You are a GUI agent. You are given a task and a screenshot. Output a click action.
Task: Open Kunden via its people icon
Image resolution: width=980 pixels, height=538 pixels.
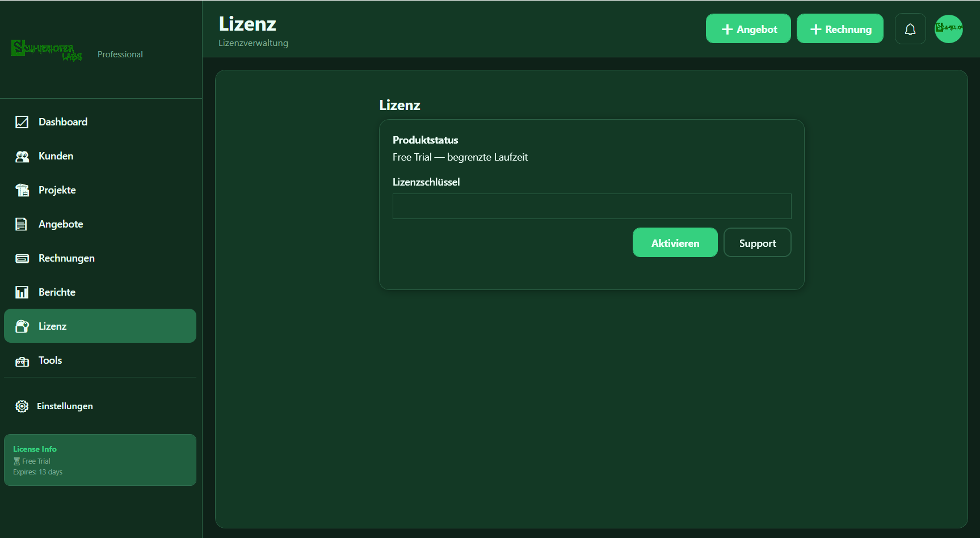22,155
